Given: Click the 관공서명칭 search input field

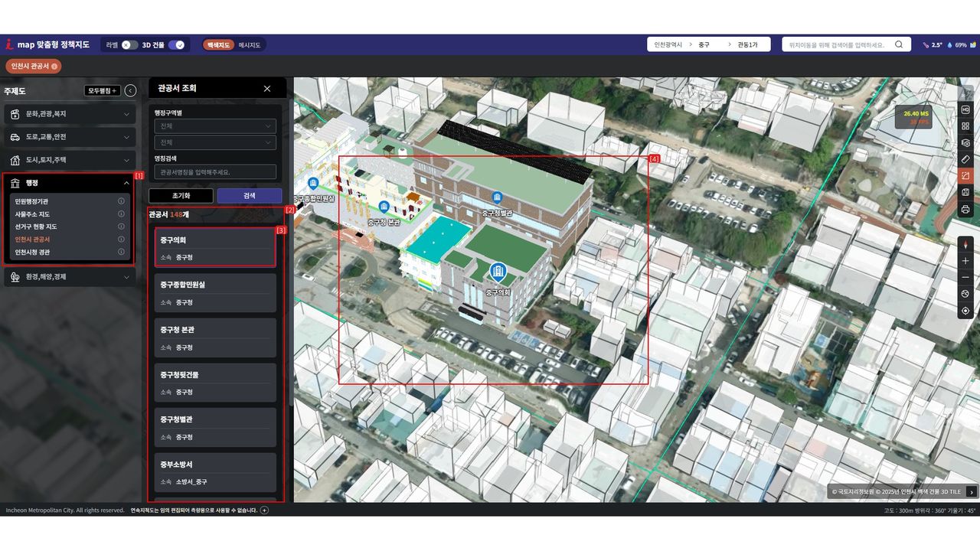Looking at the screenshot, I should coord(214,172).
